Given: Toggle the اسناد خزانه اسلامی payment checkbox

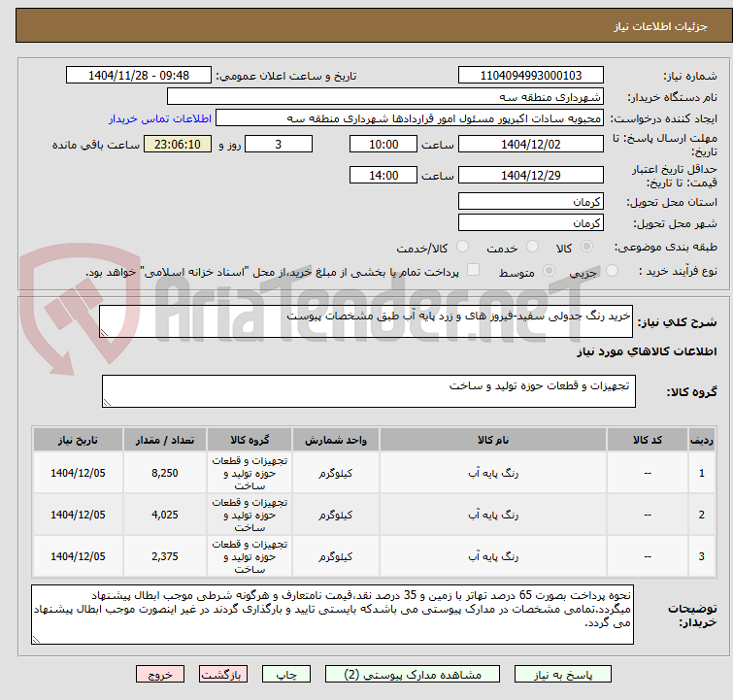Looking at the screenshot, I should click(x=473, y=270).
